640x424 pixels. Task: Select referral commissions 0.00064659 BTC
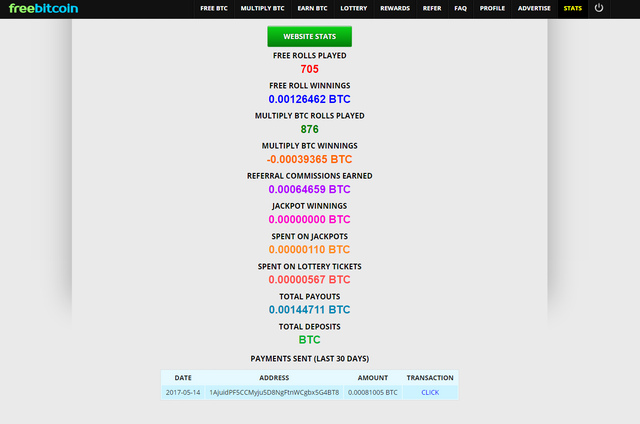pos(309,189)
